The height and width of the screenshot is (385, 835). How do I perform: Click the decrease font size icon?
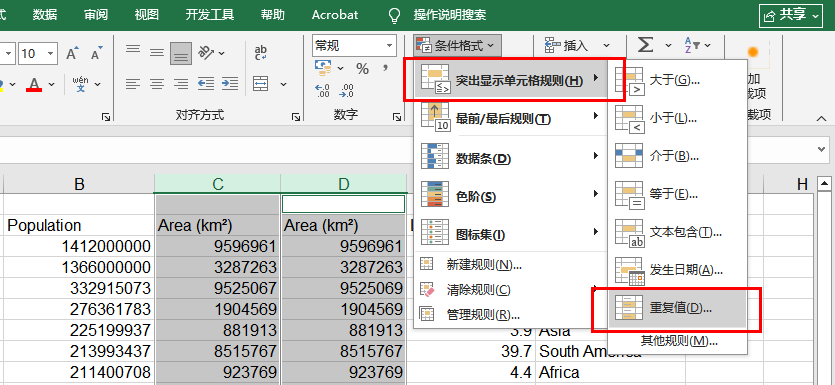pos(96,53)
